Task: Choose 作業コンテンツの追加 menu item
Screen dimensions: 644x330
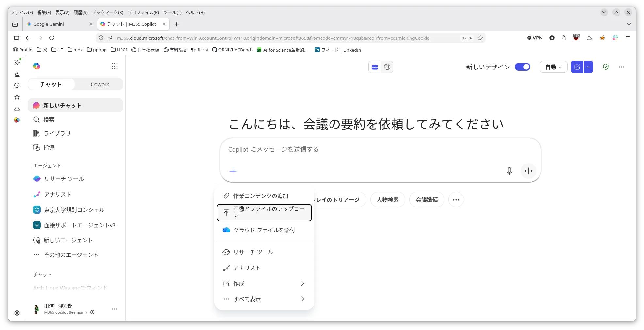Action: click(264, 196)
